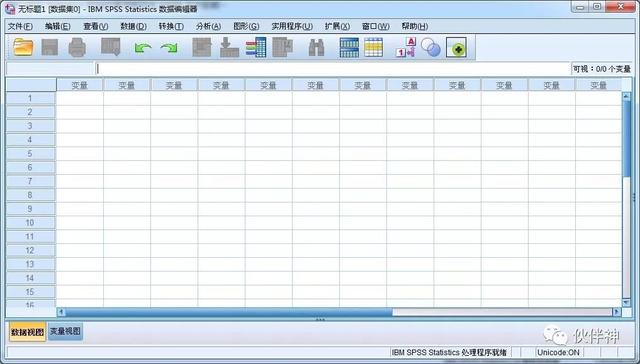The height and width of the screenshot is (364, 640).
Task: Click the blue horizontal scrollbar thumb
Action: coord(229,312)
